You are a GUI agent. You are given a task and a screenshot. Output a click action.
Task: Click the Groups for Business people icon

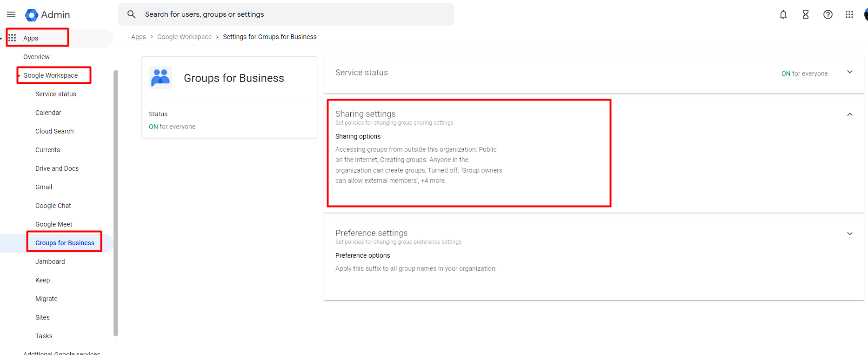tap(160, 78)
